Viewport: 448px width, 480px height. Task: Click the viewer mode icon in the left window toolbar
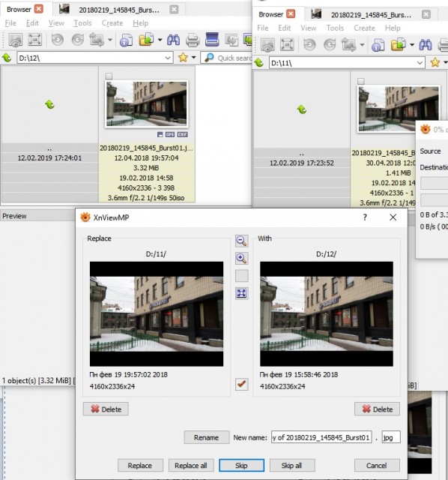pos(15,40)
